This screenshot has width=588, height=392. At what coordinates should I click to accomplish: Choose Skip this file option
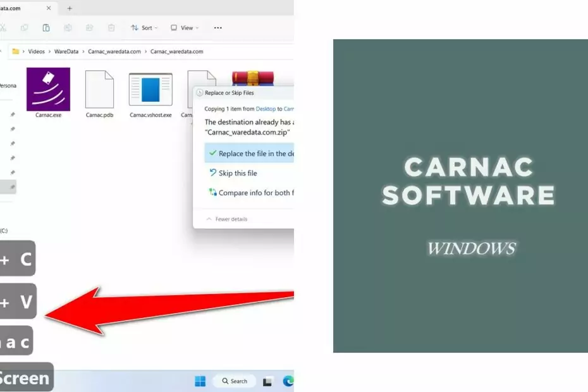point(233,173)
